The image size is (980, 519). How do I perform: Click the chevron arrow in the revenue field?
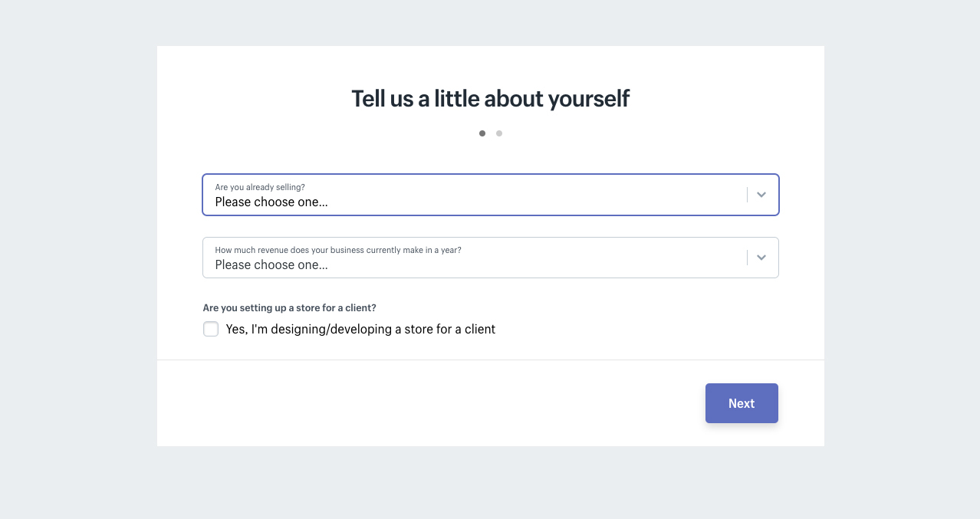coord(761,258)
